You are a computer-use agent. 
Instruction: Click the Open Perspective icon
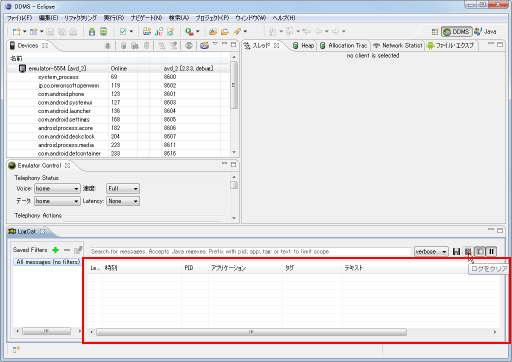[x=435, y=32]
